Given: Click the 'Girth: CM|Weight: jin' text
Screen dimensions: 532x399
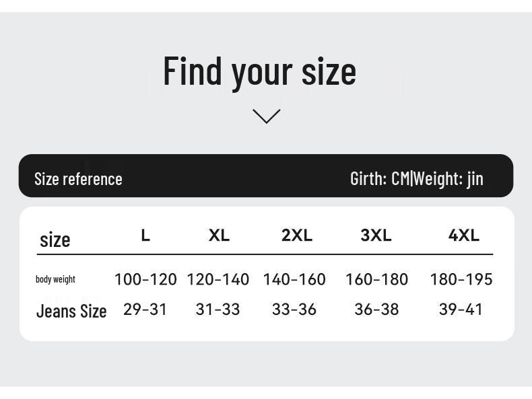Looking at the screenshot, I should click(x=416, y=178).
